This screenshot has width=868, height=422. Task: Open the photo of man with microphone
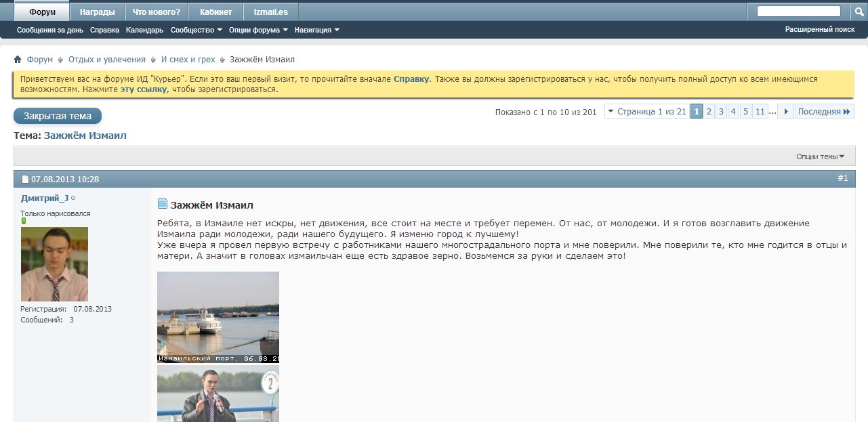[x=218, y=394]
